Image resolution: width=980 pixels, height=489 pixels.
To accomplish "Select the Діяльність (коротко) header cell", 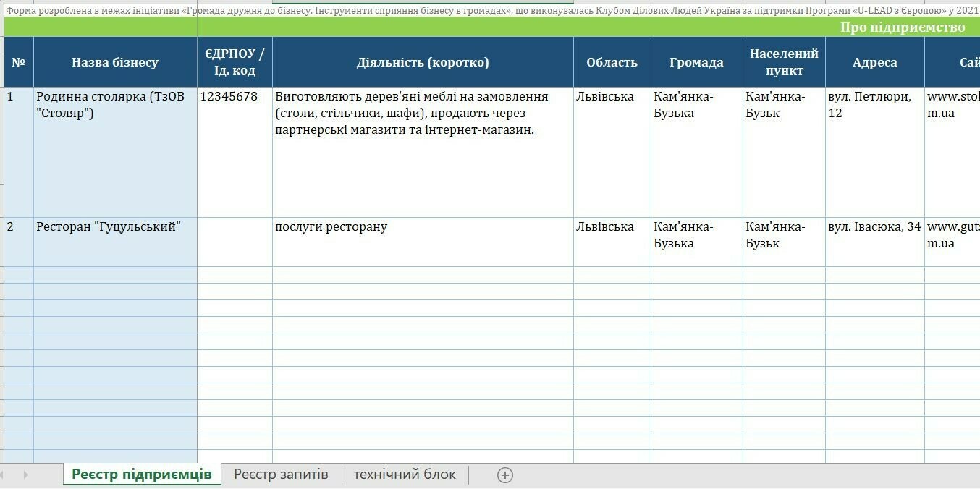I will 423,62.
